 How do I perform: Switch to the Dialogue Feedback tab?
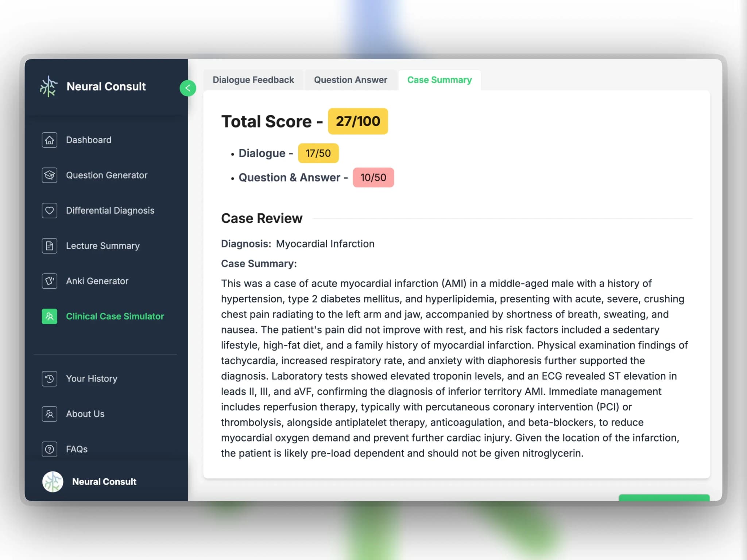coord(253,79)
